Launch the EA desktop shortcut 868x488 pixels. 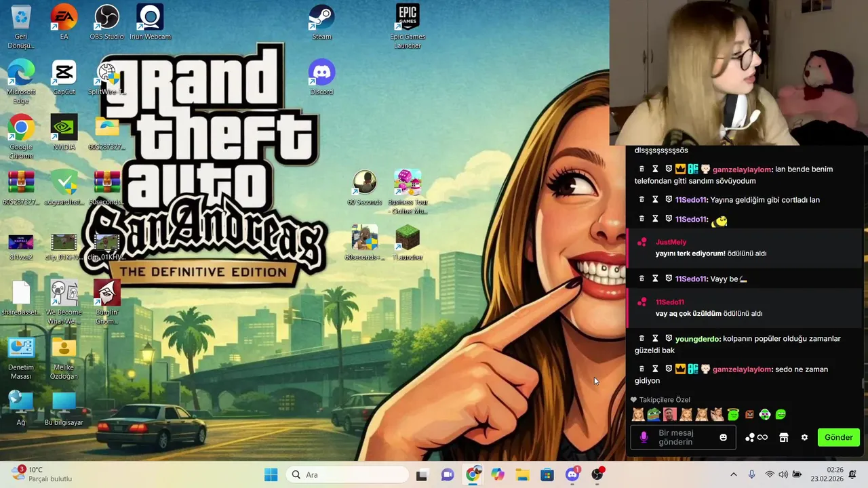coord(64,23)
